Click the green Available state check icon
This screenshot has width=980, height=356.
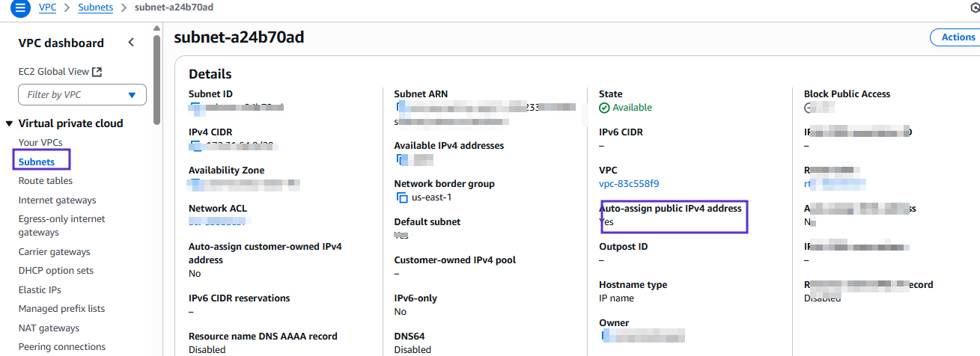[x=604, y=108]
